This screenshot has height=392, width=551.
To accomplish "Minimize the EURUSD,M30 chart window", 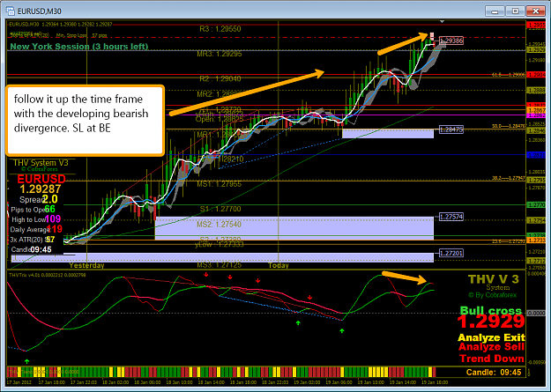I will (x=495, y=11).
